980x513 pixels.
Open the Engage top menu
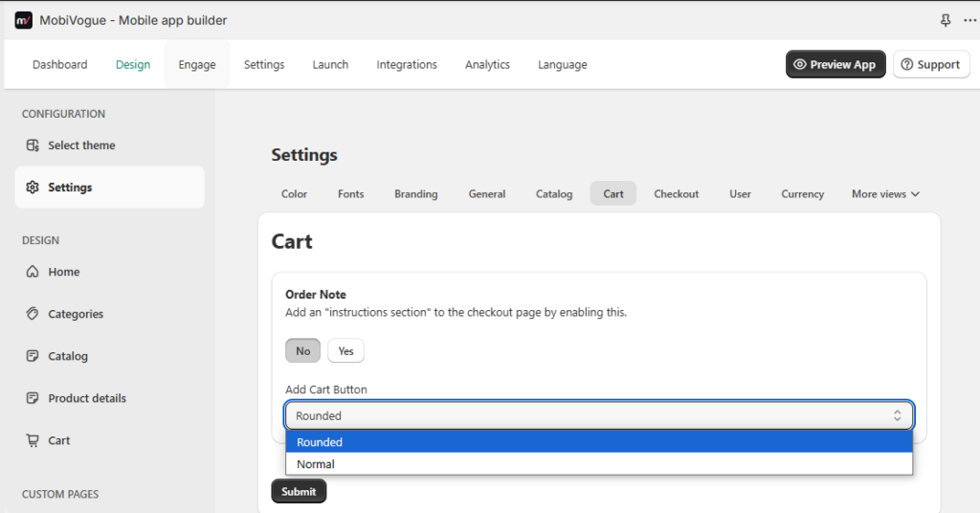coord(197,64)
